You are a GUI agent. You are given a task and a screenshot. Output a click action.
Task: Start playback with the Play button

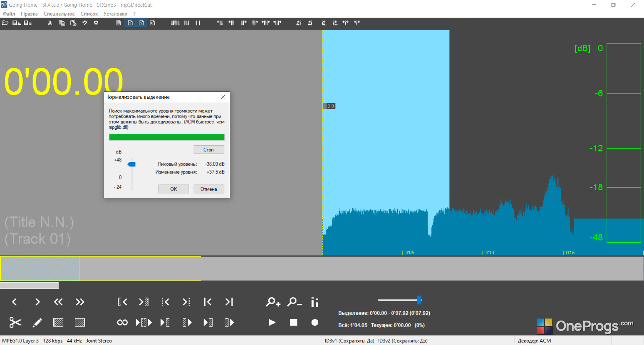[272, 322]
